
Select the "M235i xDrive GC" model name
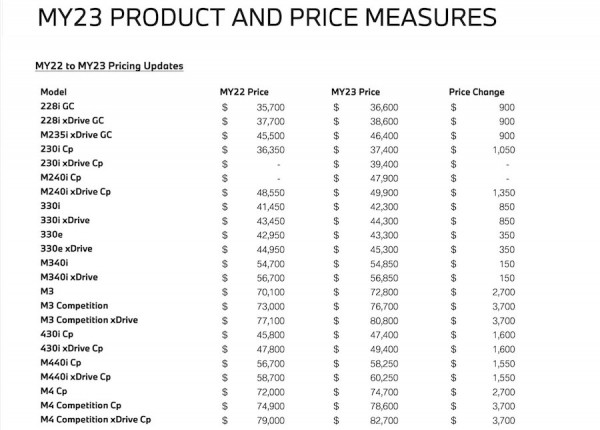(76, 134)
